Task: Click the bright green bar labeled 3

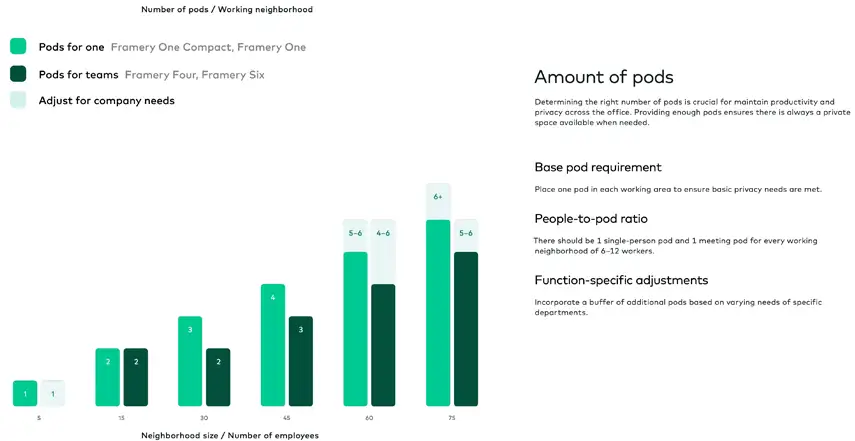Action: (190, 361)
